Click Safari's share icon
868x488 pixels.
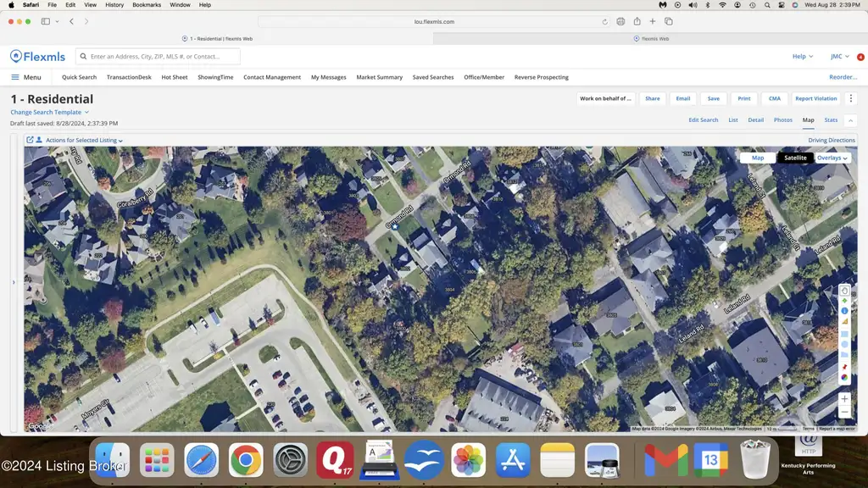(637, 21)
